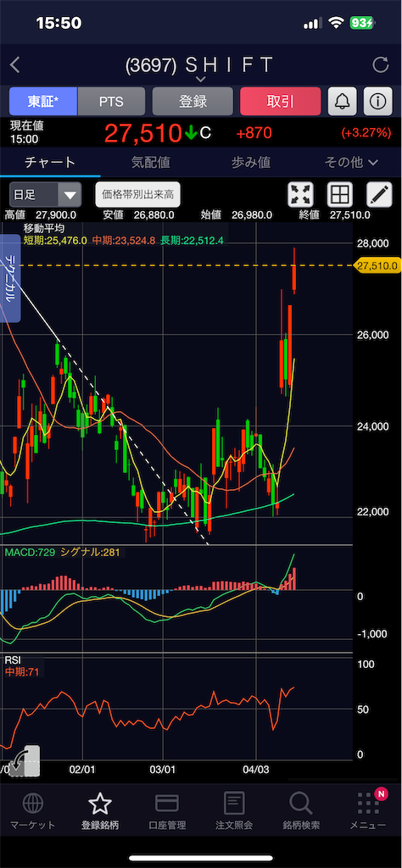Tap the 中期:23,524.8 moving average label
Image resolution: width=402 pixels, height=868 pixels.
[124, 240]
